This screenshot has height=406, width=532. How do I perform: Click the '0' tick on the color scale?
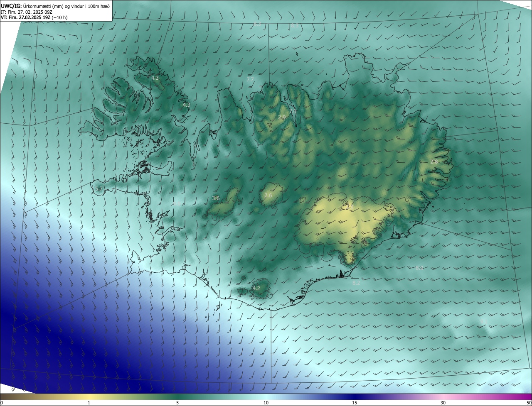pyautogui.click(x=2, y=403)
